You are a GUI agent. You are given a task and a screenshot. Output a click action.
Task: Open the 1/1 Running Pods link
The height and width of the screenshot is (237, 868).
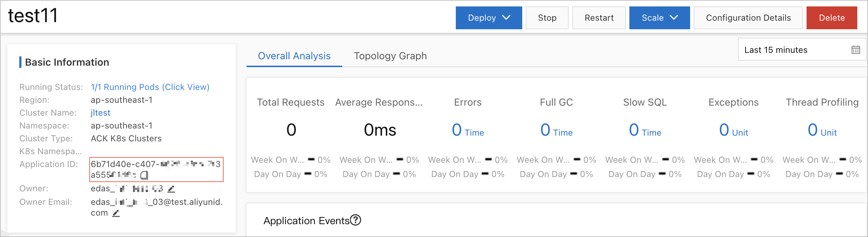[x=150, y=87]
